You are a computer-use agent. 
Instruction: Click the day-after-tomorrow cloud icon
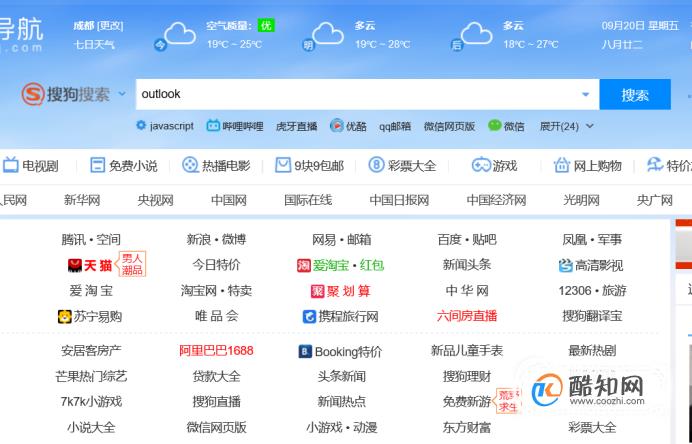(476, 33)
